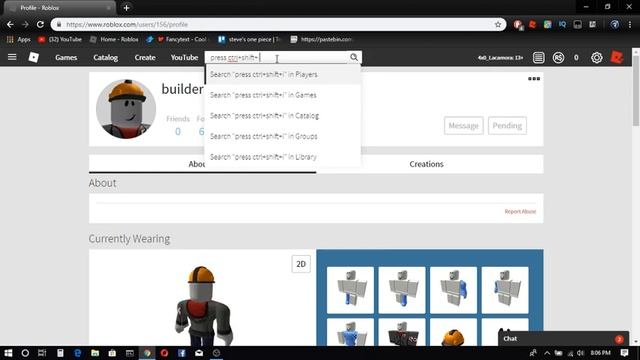The height and width of the screenshot is (360, 640).
Task: Open the Roblox hamburger navigation menu
Action: tap(12, 57)
